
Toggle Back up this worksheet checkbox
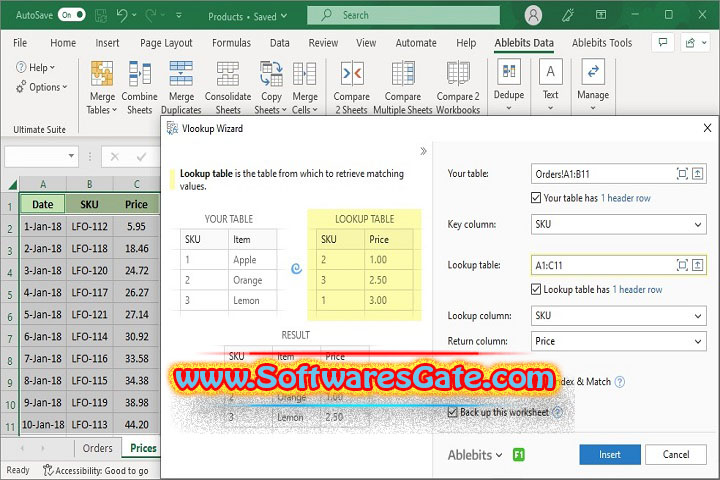point(452,412)
